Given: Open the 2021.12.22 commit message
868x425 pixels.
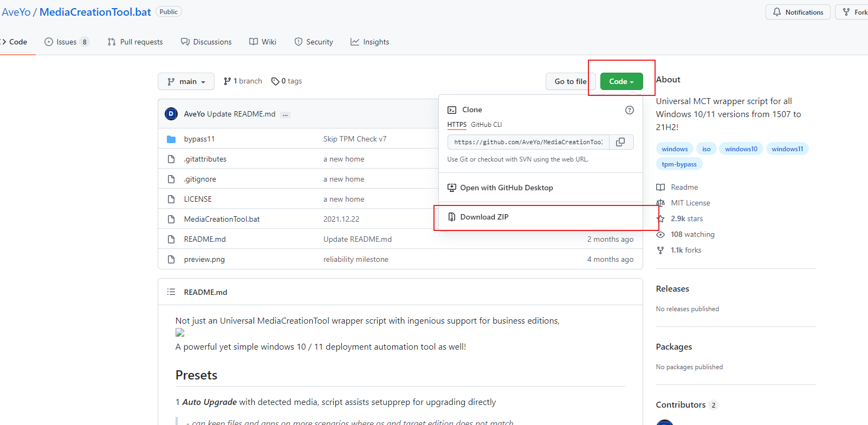Looking at the screenshot, I should 341,220.
